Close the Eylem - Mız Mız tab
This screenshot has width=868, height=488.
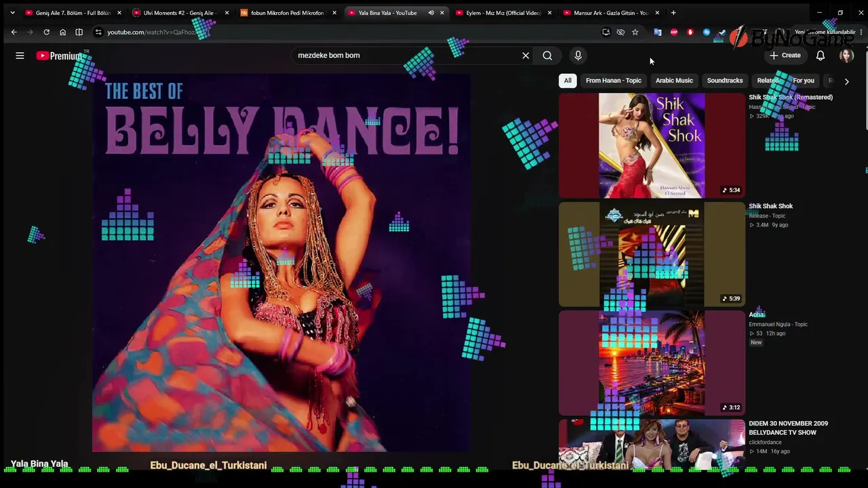pos(549,13)
